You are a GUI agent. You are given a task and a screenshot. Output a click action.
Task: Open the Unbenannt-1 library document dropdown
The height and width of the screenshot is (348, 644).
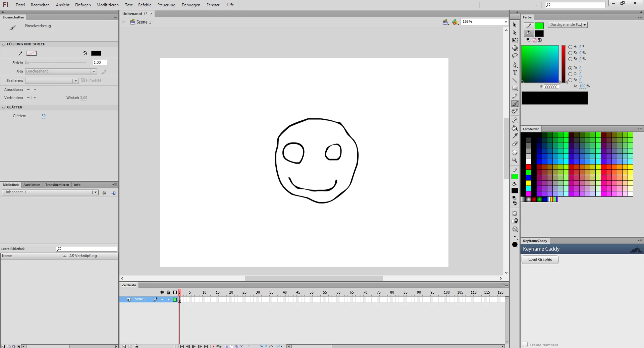(50, 192)
